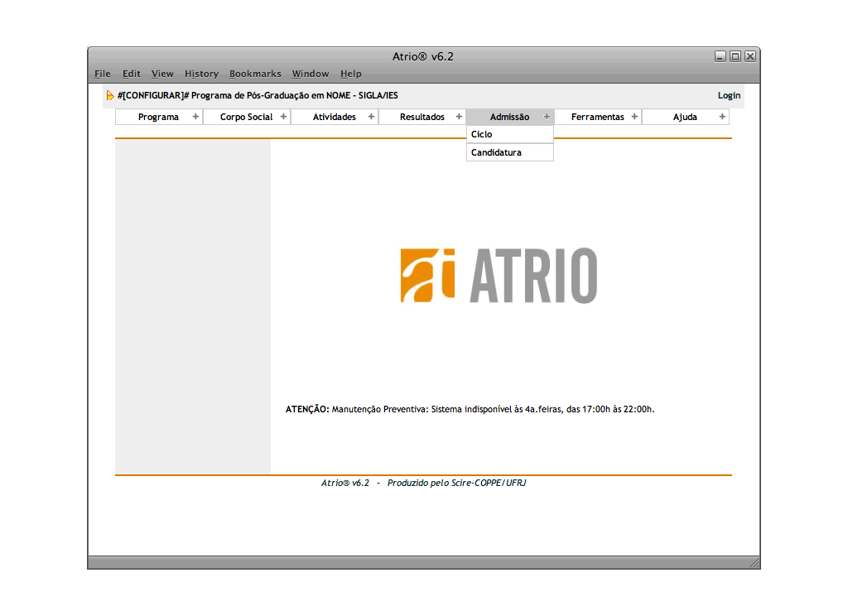Click the plus icon beside Ajuda
This screenshot has width=848, height=616.
tap(722, 117)
